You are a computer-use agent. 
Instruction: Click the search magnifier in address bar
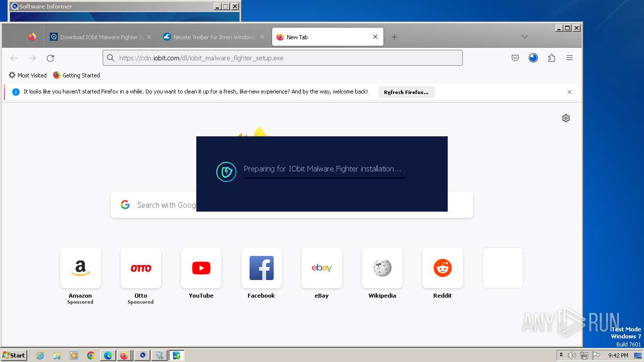point(111,58)
